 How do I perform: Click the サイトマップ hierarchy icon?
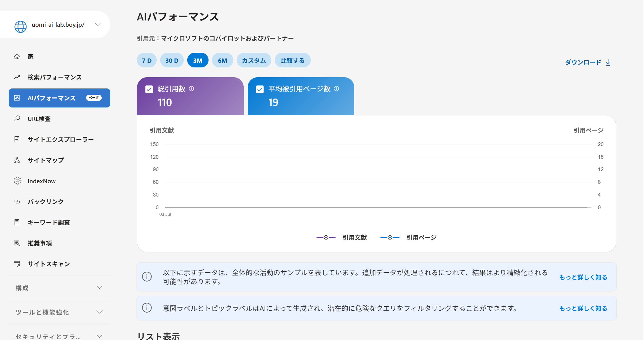coord(17,160)
